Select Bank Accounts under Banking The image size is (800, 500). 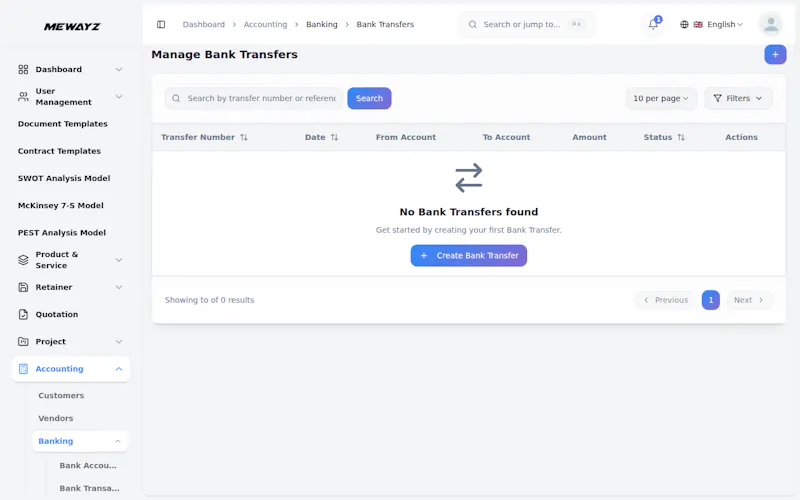coord(88,465)
